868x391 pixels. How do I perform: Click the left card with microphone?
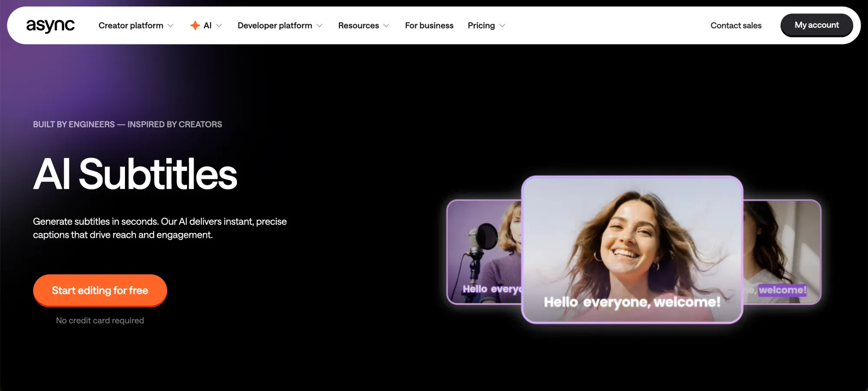click(x=484, y=252)
